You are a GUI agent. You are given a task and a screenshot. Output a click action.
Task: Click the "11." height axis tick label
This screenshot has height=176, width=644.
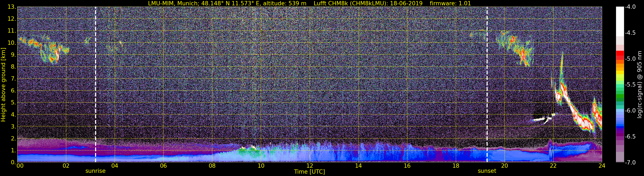pyautogui.click(x=12, y=31)
